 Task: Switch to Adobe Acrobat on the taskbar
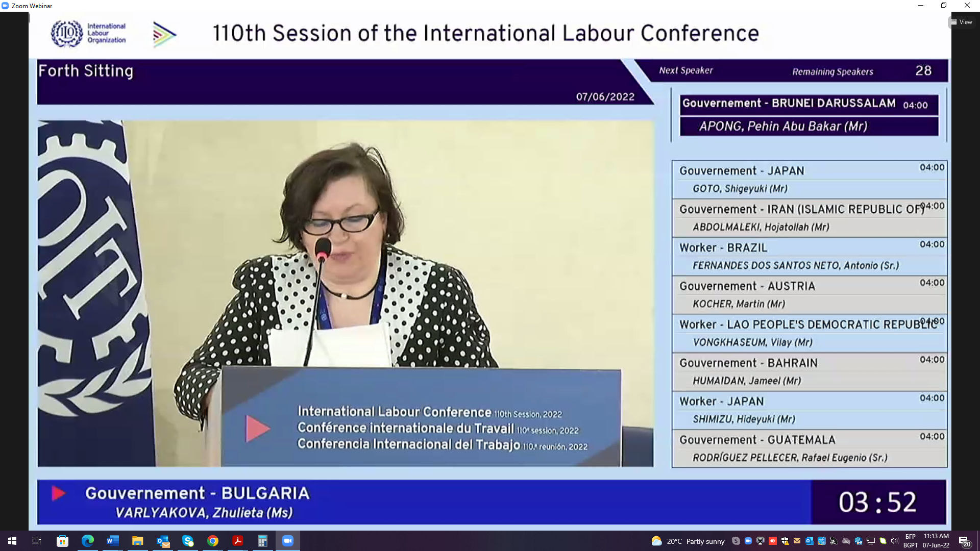coord(238,541)
